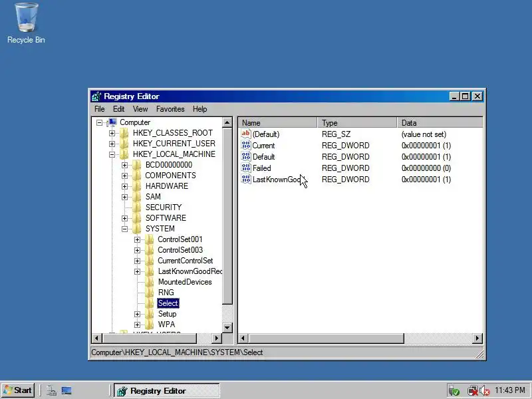Click the SECURITY folder icon
Screen dimensions: 532x399
[137, 207]
